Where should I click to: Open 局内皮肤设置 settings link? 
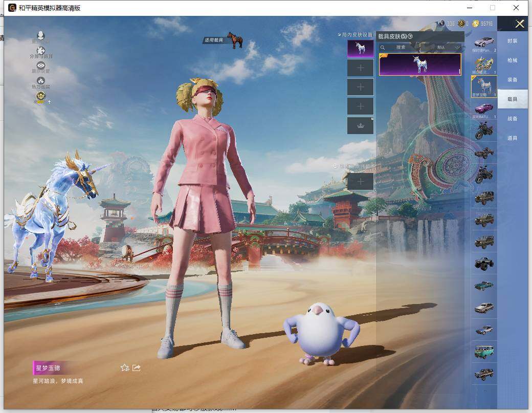point(355,35)
